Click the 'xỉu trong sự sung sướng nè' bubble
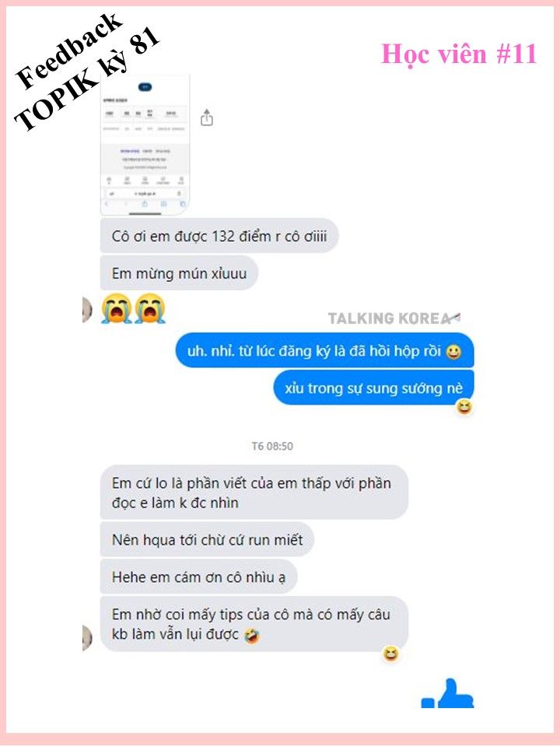Viewport: 560px width, 747px height. pyautogui.click(x=374, y=388)
